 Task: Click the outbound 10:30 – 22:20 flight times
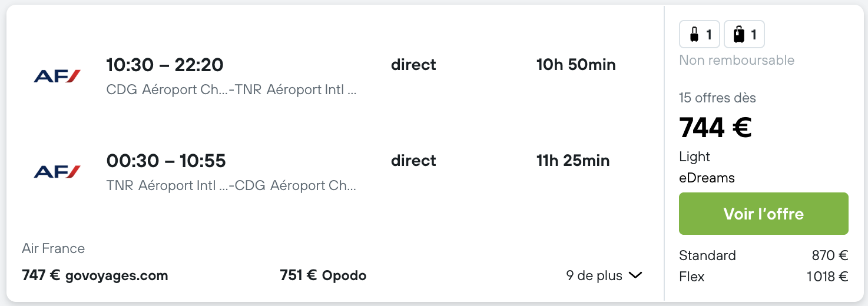165,65
